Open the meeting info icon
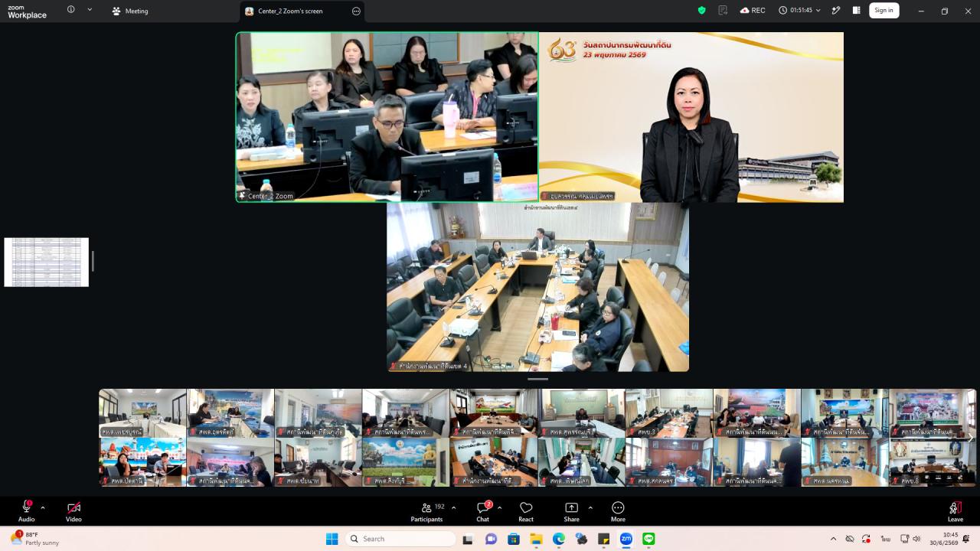Screen dimensions: 980x551 [70, 10]
